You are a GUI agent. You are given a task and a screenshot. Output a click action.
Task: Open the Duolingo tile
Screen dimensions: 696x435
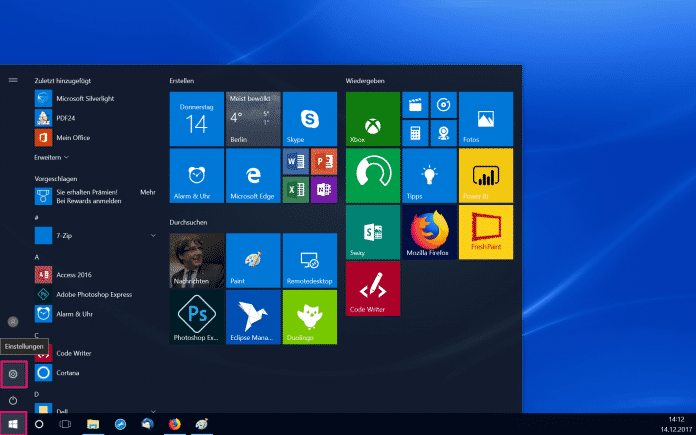click(x=309, y=318)
